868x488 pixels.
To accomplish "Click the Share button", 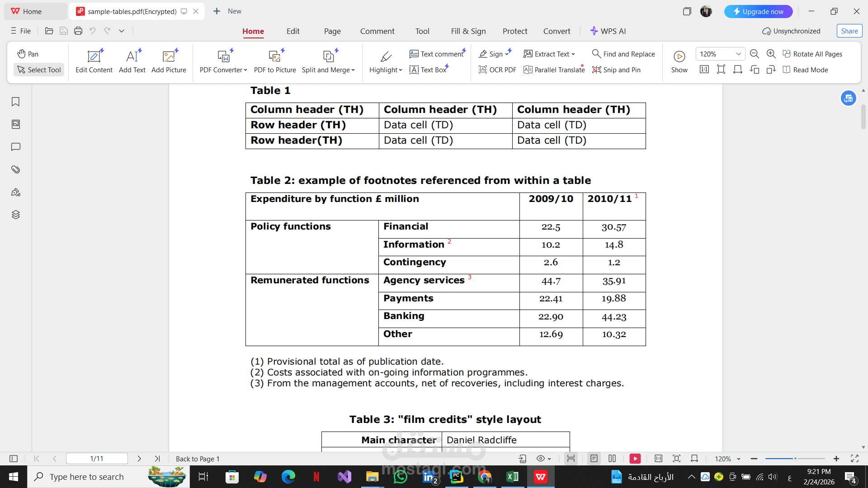I will click(849, 31).
